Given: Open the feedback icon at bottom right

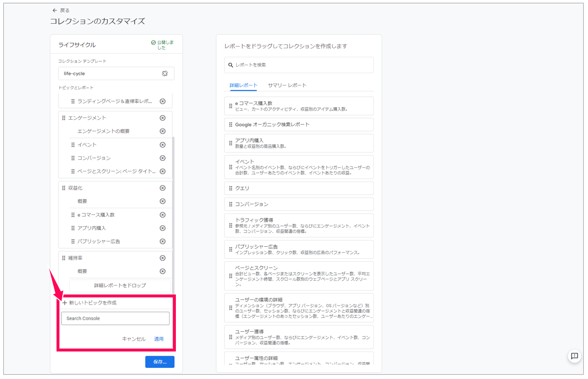Looking at the screenshot, I should point(574,356).
